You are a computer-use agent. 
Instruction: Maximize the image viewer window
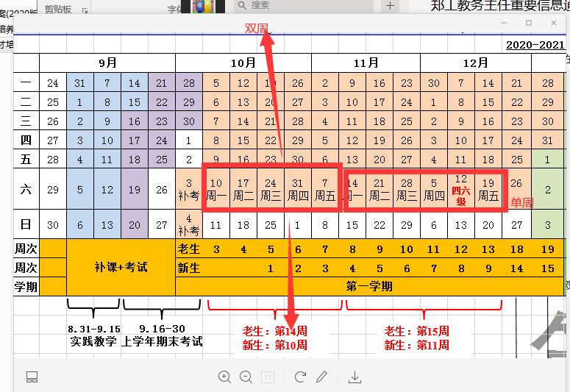[528, 24]
